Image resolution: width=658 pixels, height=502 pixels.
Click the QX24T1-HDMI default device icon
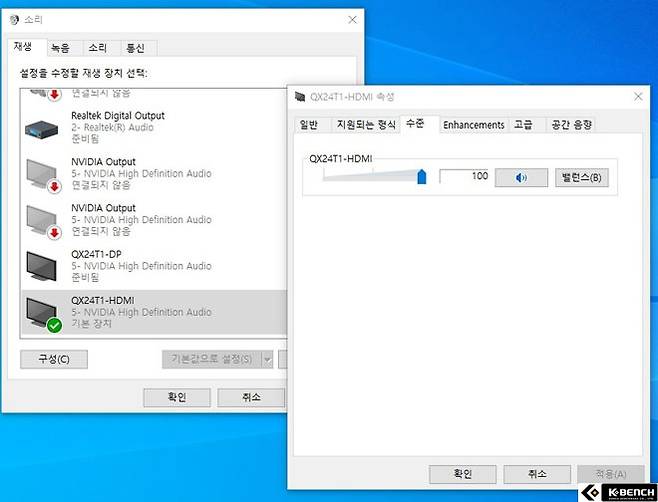[x=43, y=314]
